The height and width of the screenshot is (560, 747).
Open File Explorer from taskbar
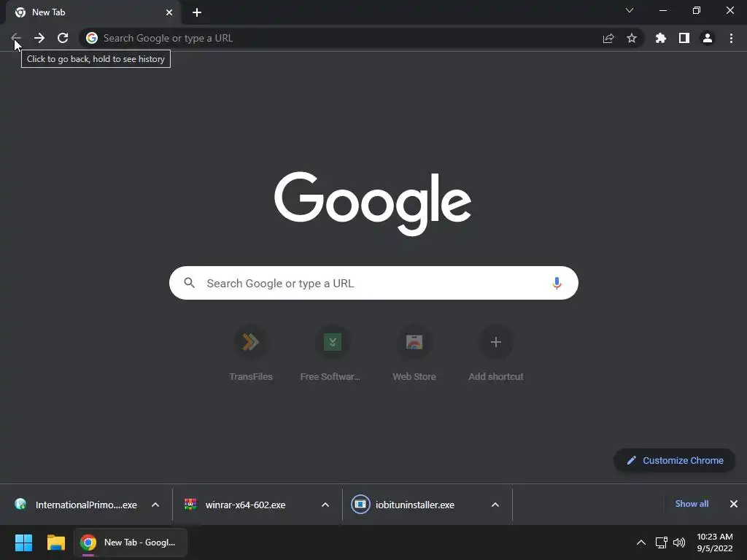pos(55,542)
